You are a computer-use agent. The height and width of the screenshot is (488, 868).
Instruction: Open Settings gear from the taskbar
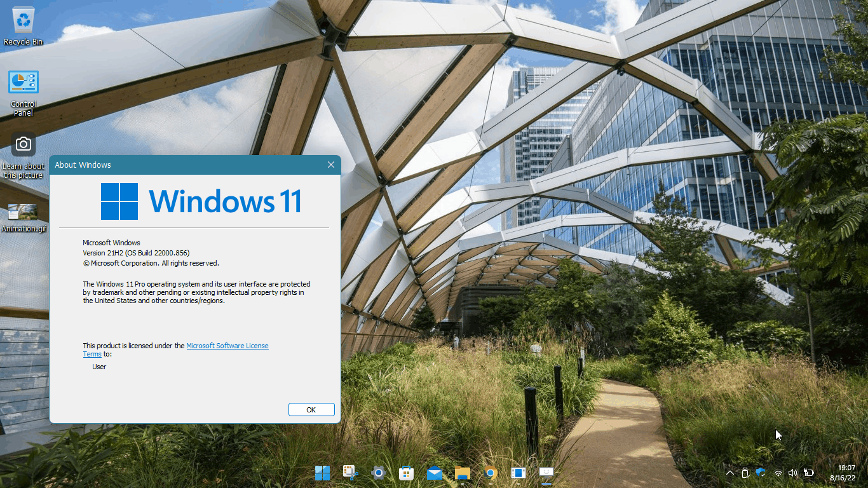[379, 473]
